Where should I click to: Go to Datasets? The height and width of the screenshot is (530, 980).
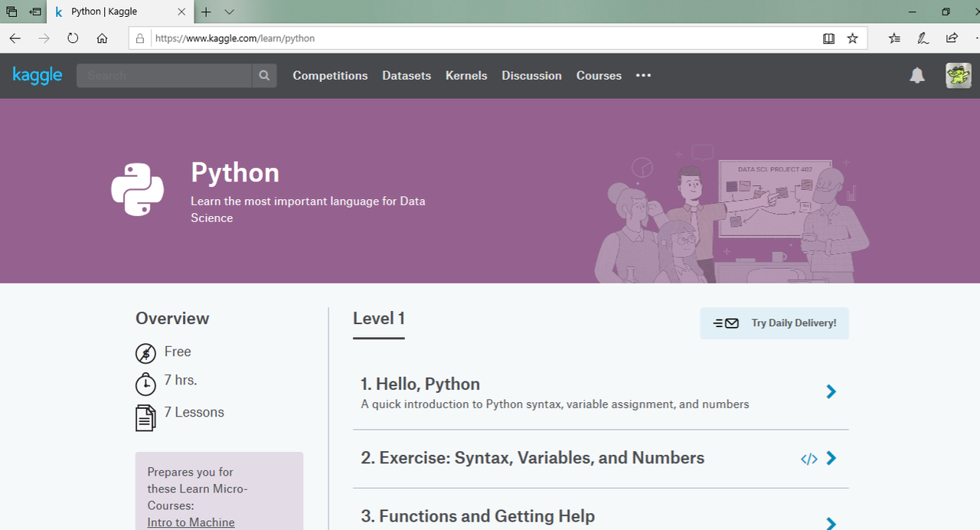(x=407, y=76)
